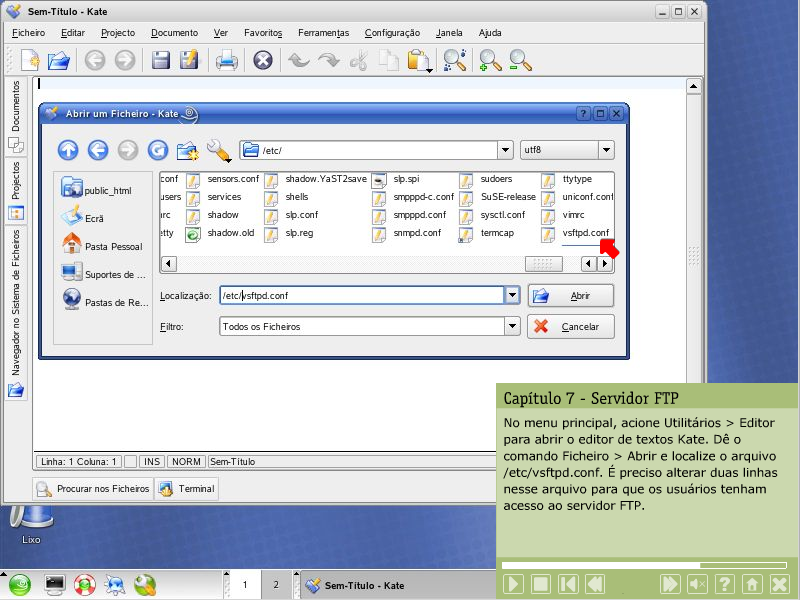Toggle the INS insert mode indicator

click(x=152, y=462)
